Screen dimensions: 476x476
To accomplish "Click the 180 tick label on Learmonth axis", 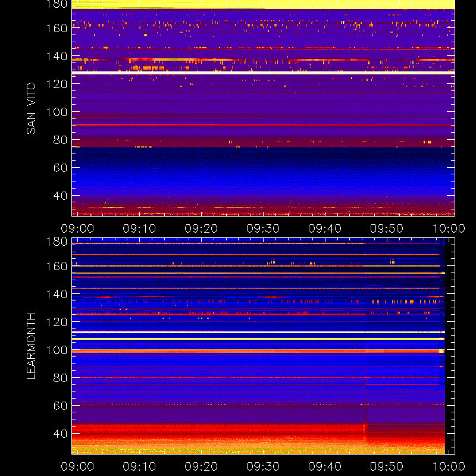I will click(57, 242).
